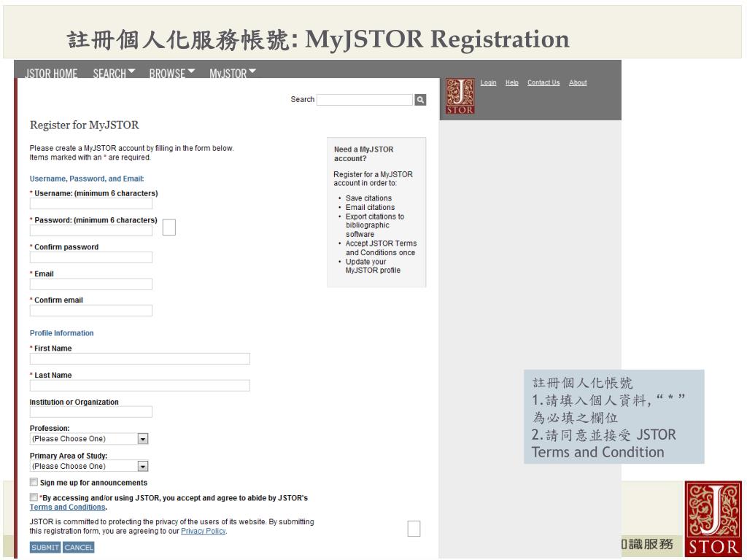747x560 pixels.
Task: Click the JSTOR logo in header
Action: coord(460,96)
